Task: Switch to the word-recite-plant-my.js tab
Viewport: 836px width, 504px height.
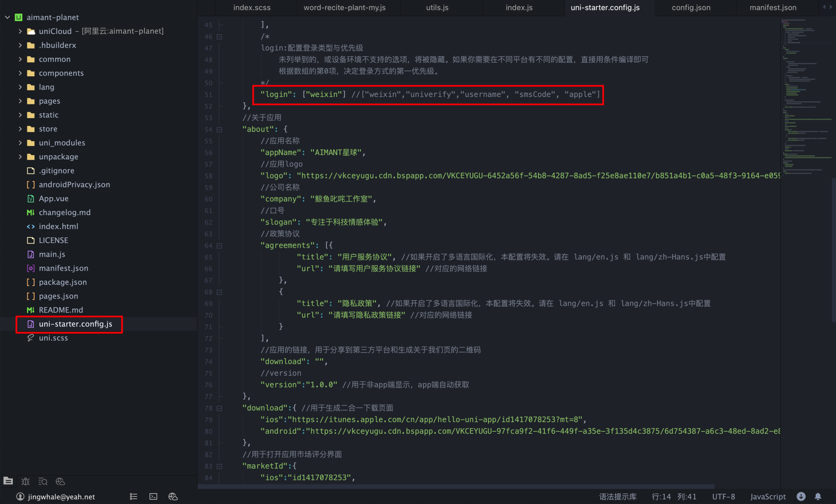Action: coord(345,8)
